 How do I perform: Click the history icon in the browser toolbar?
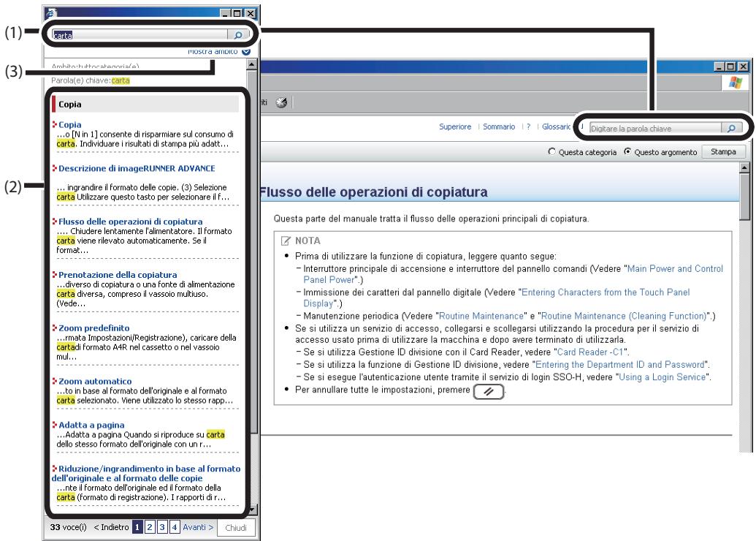[280, 102]
